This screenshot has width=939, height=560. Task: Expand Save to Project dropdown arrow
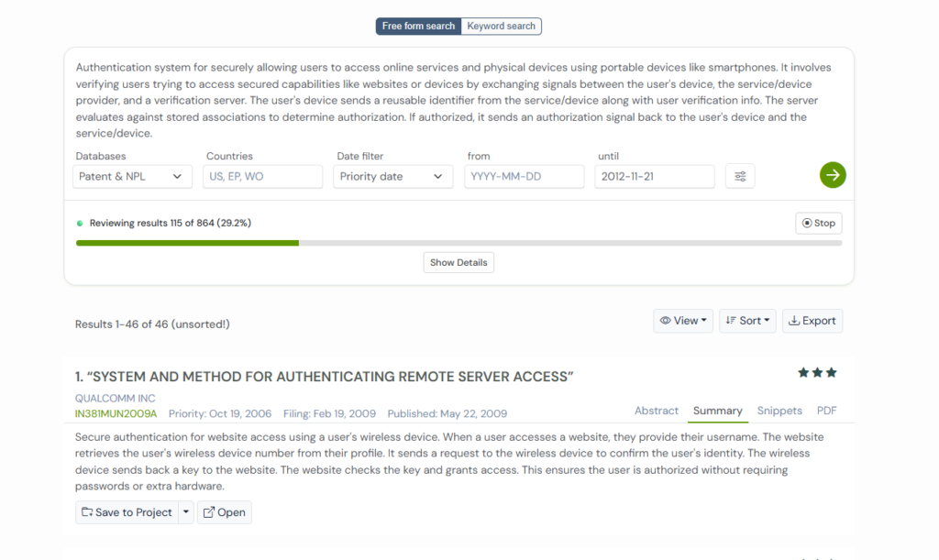186,512
